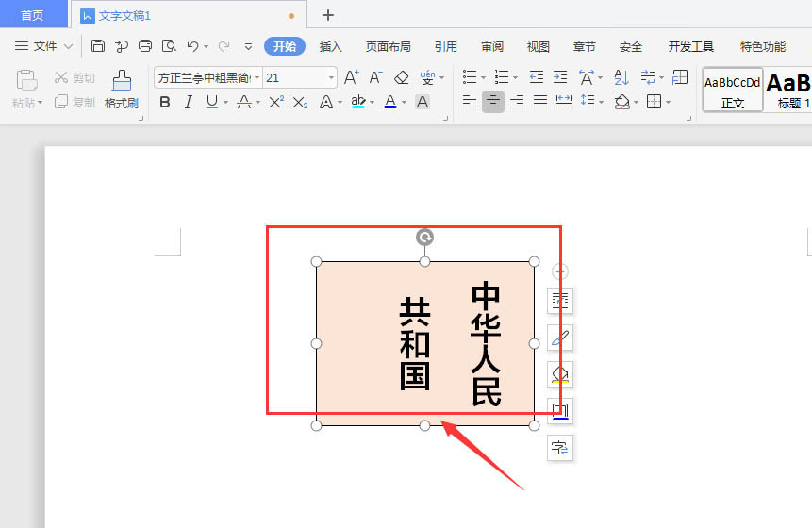
Task: Toggle Strikethrough text formatting
Action: click(x=244, y=102)
